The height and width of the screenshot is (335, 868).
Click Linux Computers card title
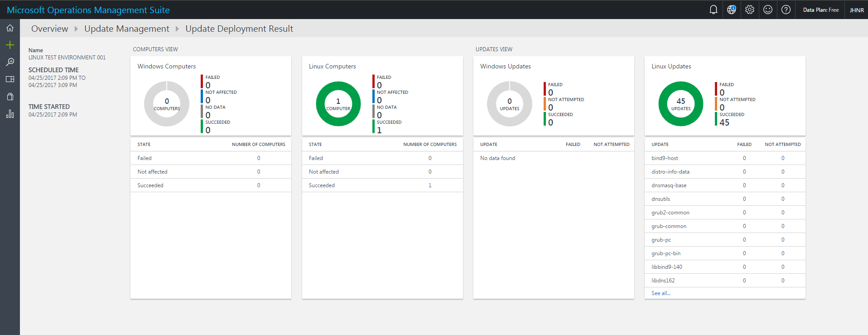[333, 66]
